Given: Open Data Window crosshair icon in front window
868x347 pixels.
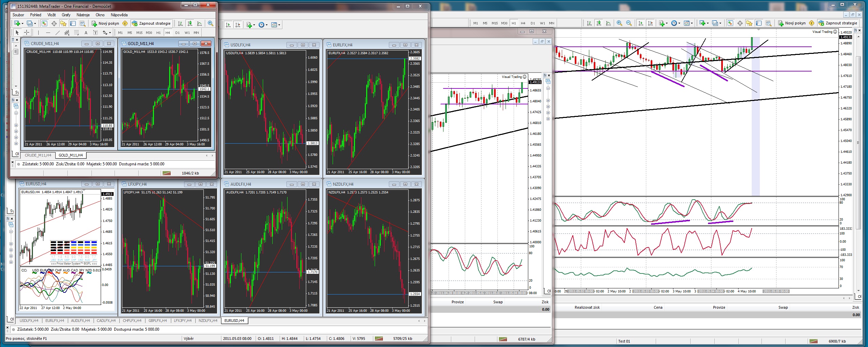Looking at the screenshot, I should point(54,23).
